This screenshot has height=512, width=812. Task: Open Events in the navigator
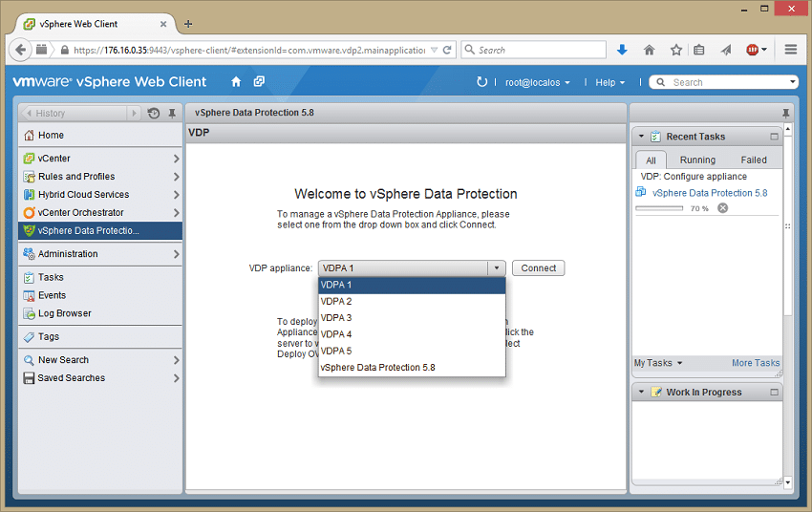[x=100, y=295]
